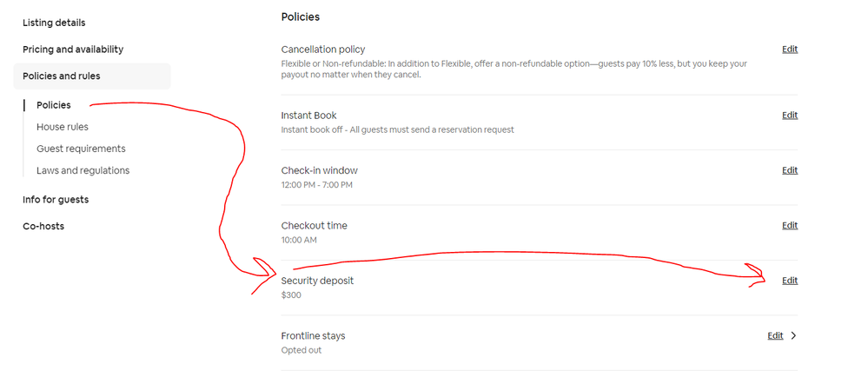This screenshot has height=384, width=868.
Task: Open Laws and regulations sub-item
Action: click(x=83, y=170)
